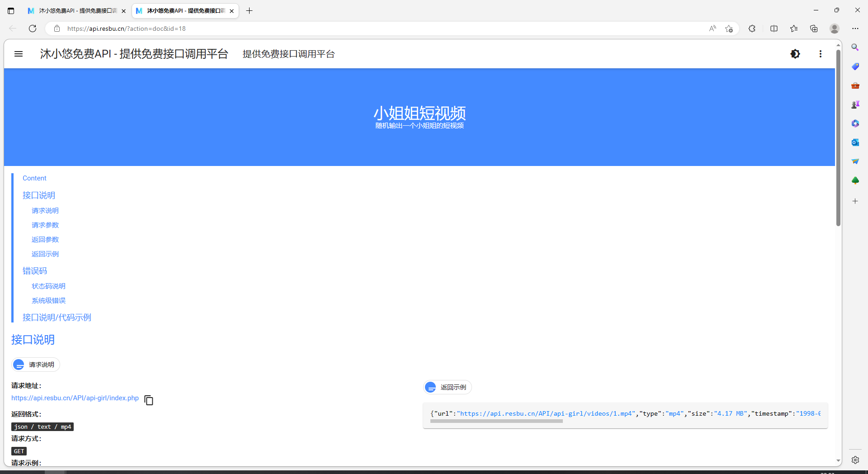Switch to the second browser tab
The height and width of the screenshot is (474, 868).
point(181,10)
